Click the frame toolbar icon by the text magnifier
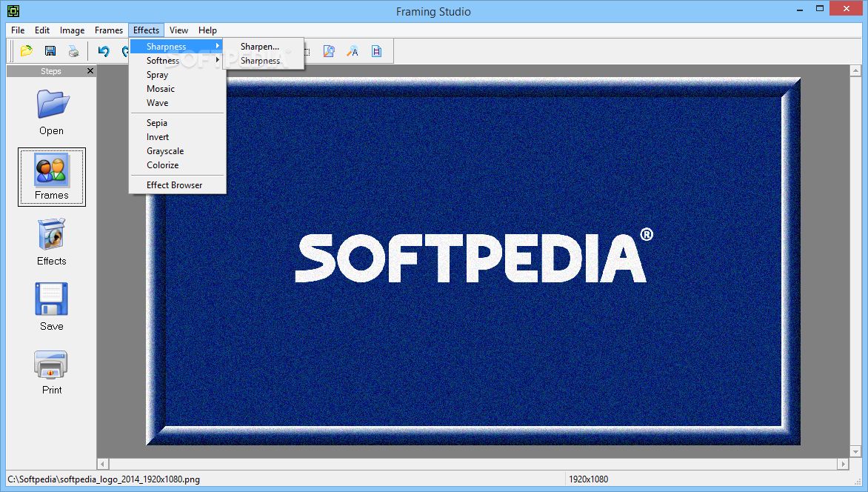The image size is (868, 492). coord(376,51)
